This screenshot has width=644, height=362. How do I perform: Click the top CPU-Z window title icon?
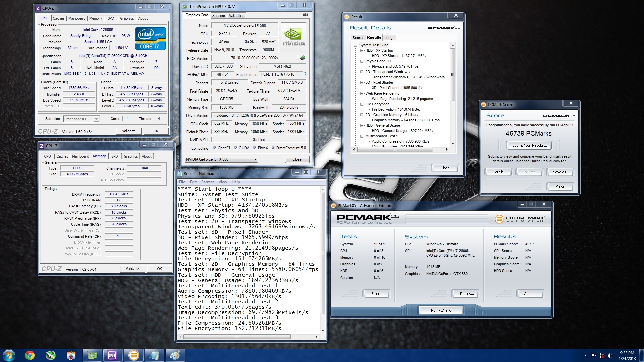click(38, 8)
